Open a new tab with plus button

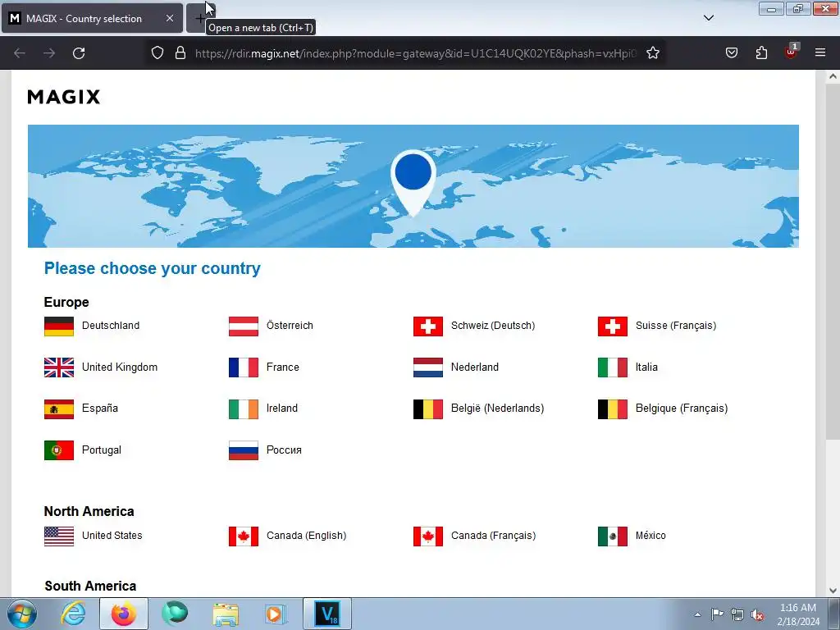(199, 18)
